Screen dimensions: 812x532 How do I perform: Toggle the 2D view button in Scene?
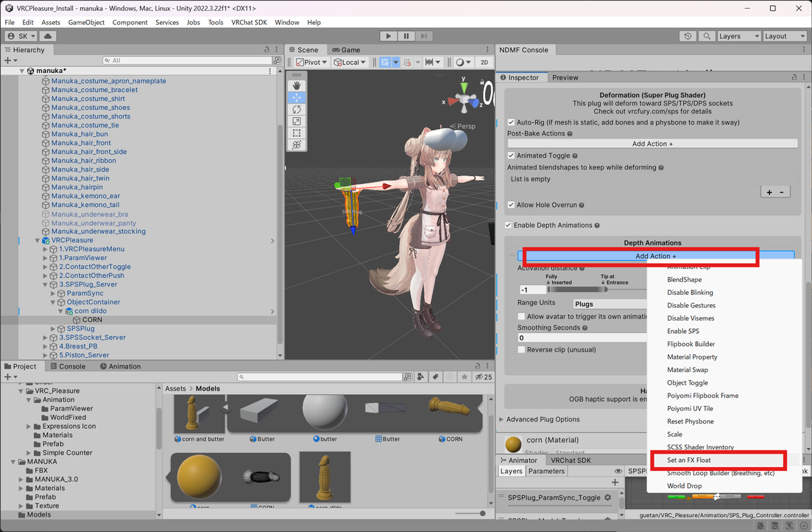point(484,62)
